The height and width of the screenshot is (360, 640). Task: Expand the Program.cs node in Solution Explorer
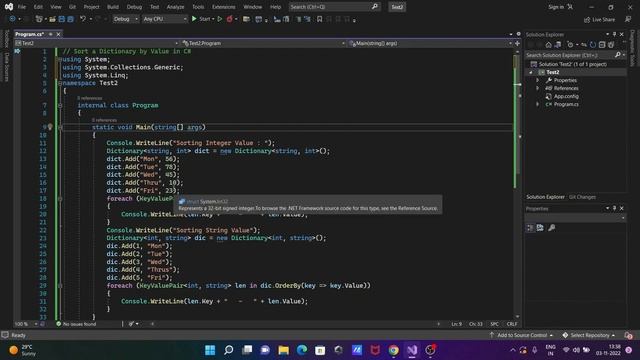pyautogui.click(x=538, y=104)
